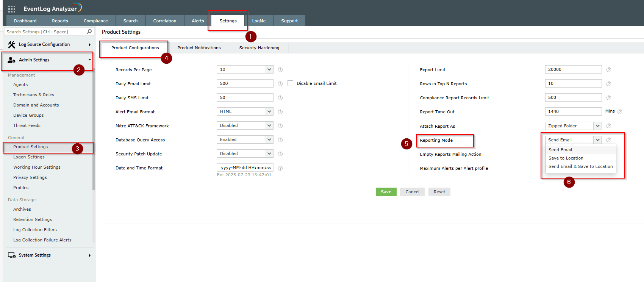This screenshot has width=644, height=282.
Task: Click help icon beside Export Limit field
Action: pos(609,70)
